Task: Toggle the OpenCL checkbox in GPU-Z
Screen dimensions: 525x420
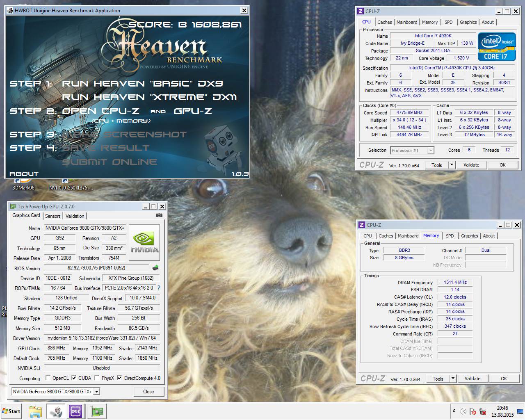Action: click(x=48, y=378)
